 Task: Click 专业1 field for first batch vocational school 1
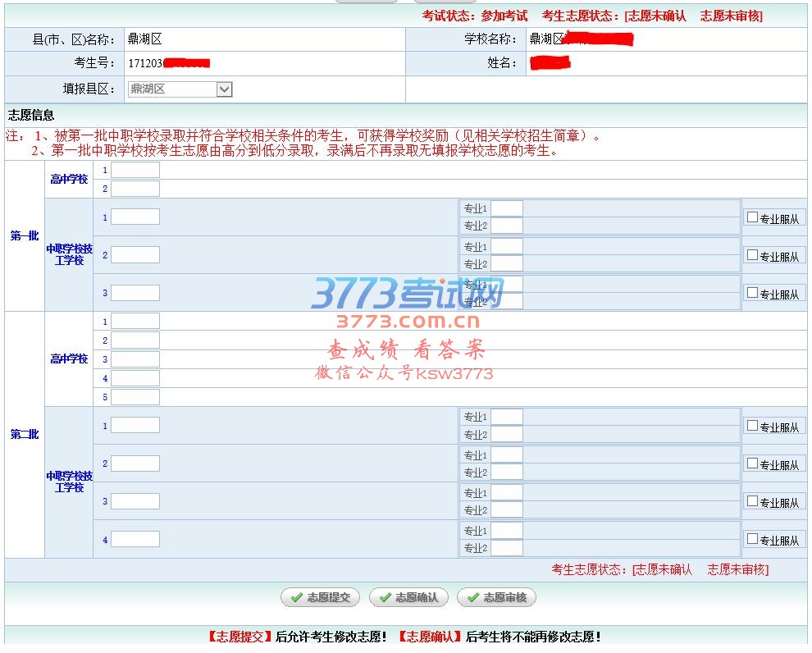506,208
